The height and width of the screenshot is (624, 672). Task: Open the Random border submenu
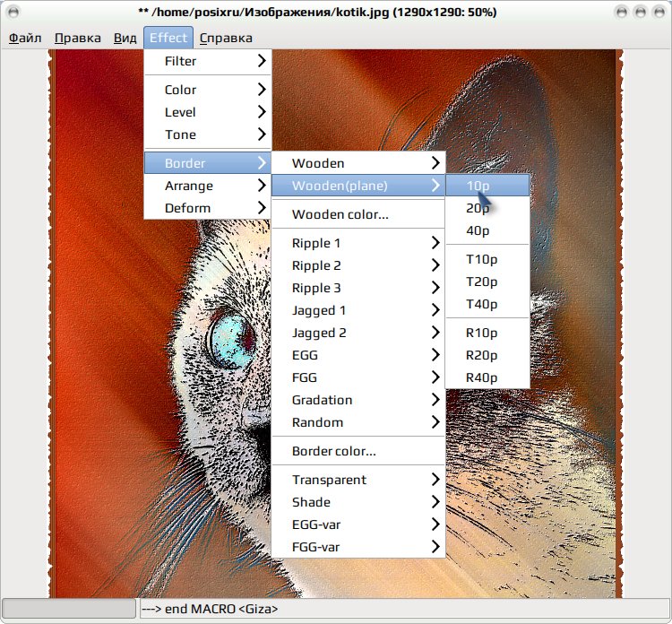(358, 422)
